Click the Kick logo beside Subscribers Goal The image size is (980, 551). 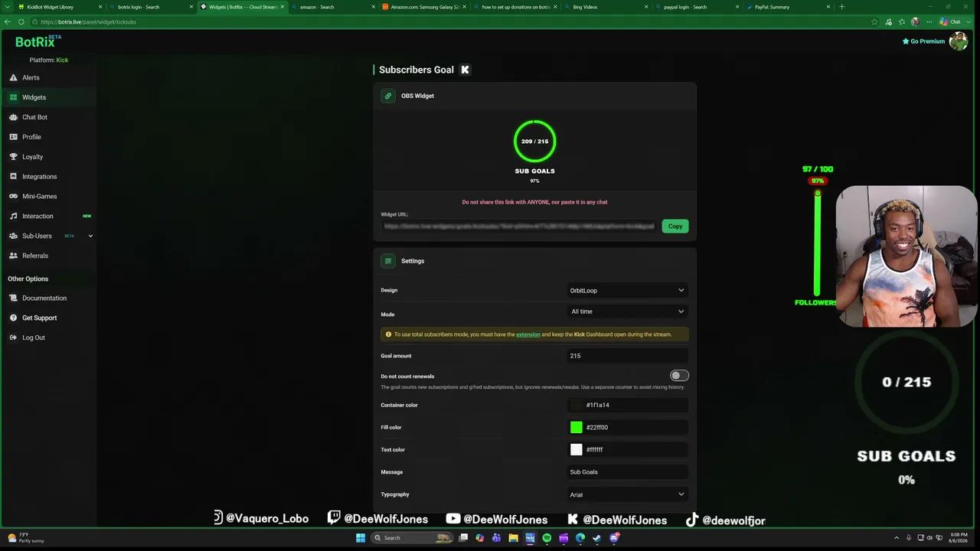(x=465, y=70)
